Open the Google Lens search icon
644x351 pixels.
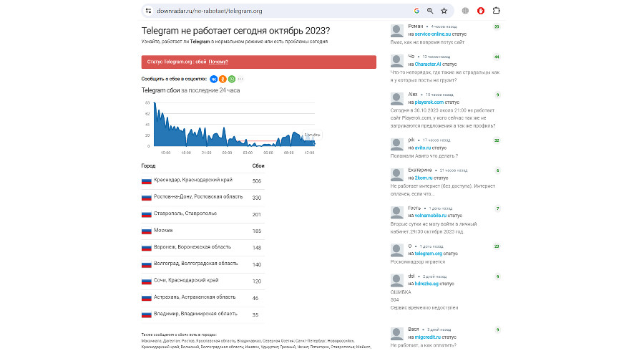416,11
